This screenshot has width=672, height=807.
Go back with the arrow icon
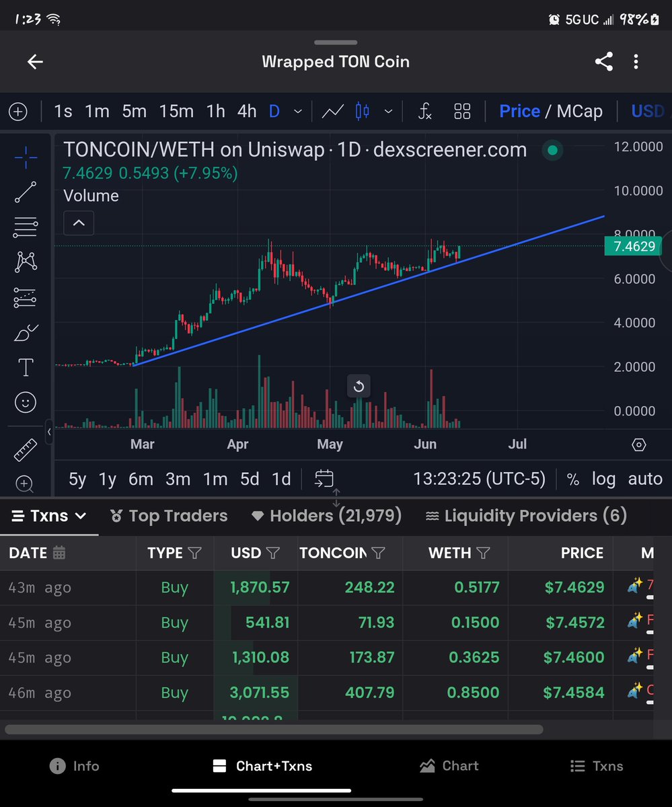35,62
